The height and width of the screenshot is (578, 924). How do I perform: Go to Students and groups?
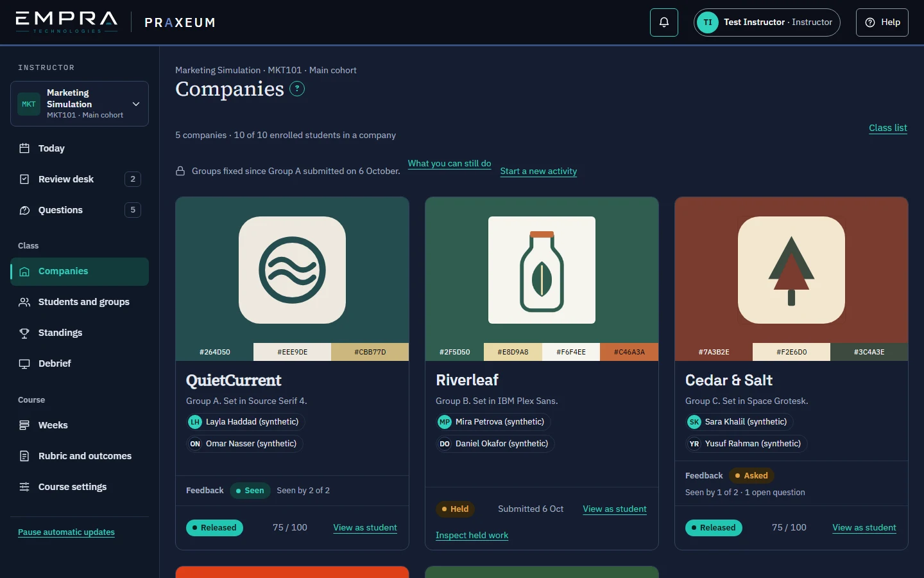80,302
